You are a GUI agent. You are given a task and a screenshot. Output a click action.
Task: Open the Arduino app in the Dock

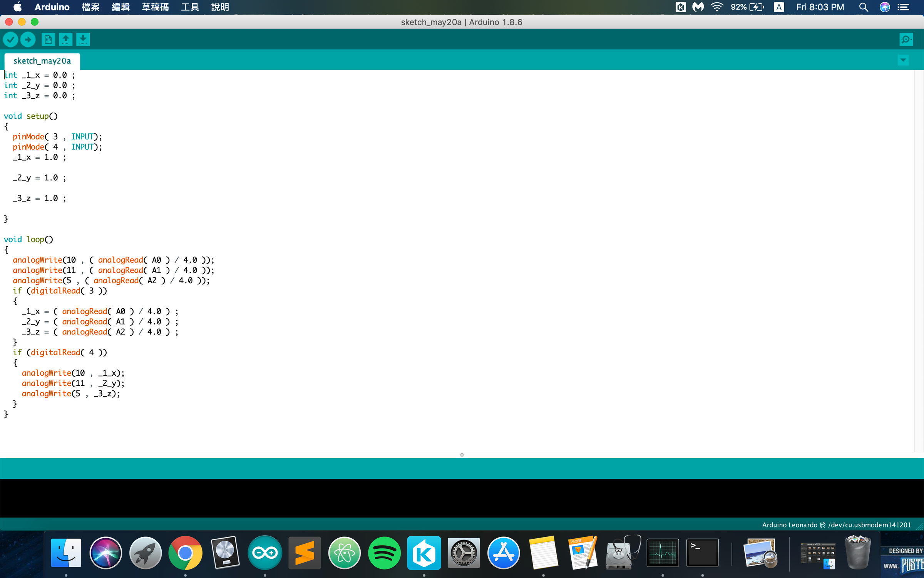265,553
